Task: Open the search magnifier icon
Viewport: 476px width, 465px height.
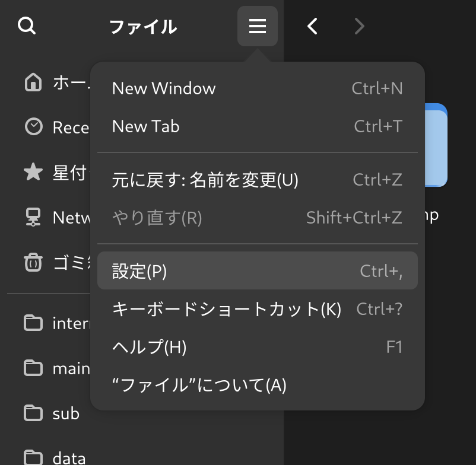Action: [x=27, y=26]
